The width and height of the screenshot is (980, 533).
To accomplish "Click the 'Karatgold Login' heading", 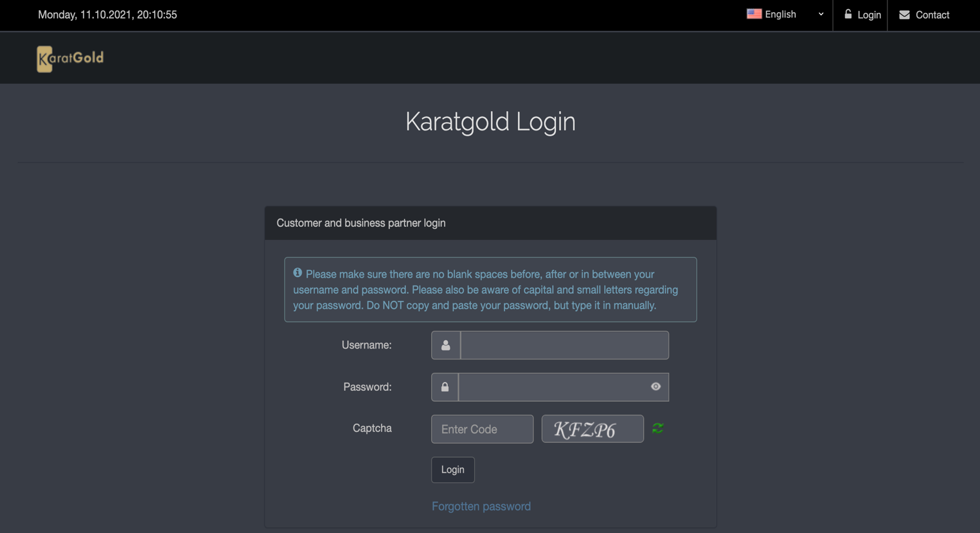I will [490, 122].
